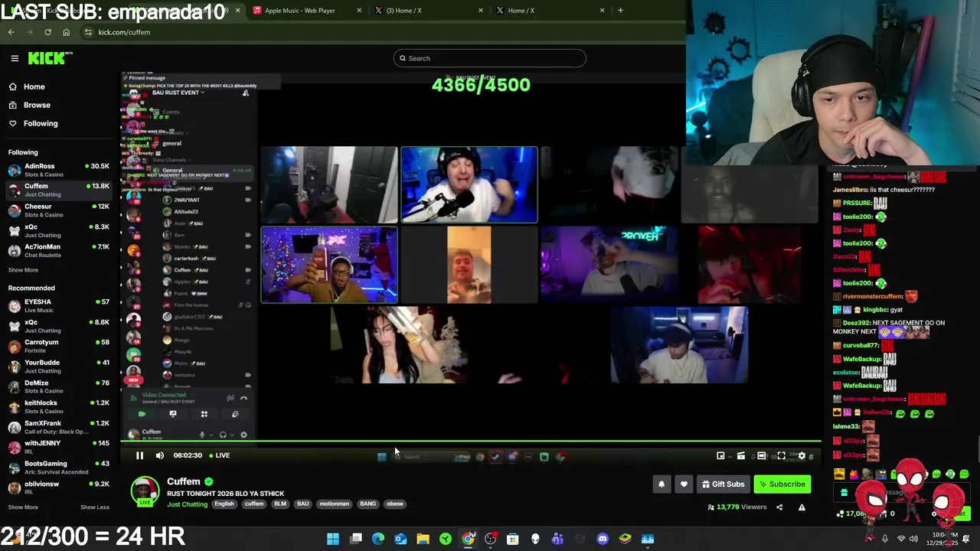Toggle mini player mode icon
Image resolution: width=980 pixels, height=551 pixels.
coord(720,456)
